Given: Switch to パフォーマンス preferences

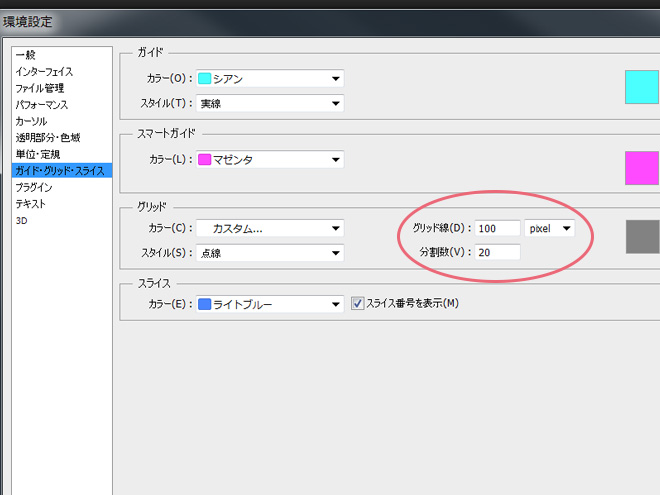Looking at the screenshot, I should coord(42,105).
